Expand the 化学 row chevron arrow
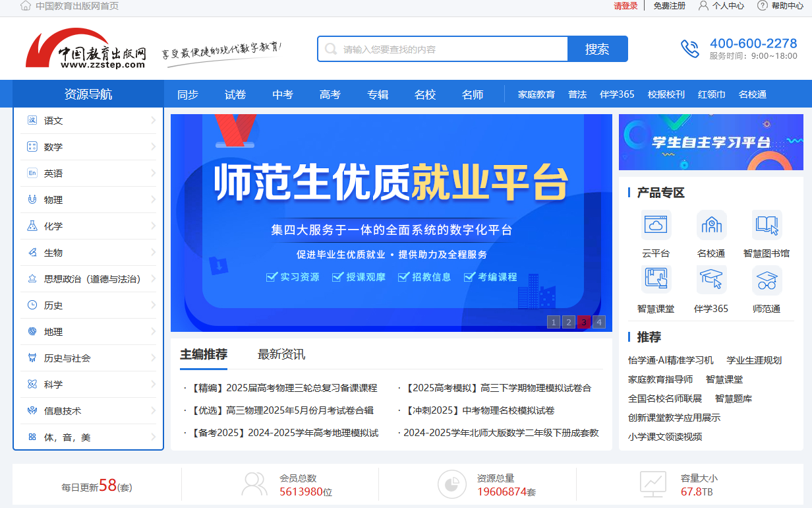The height and width of the screenshot is (508, 812). pos(153,226)
